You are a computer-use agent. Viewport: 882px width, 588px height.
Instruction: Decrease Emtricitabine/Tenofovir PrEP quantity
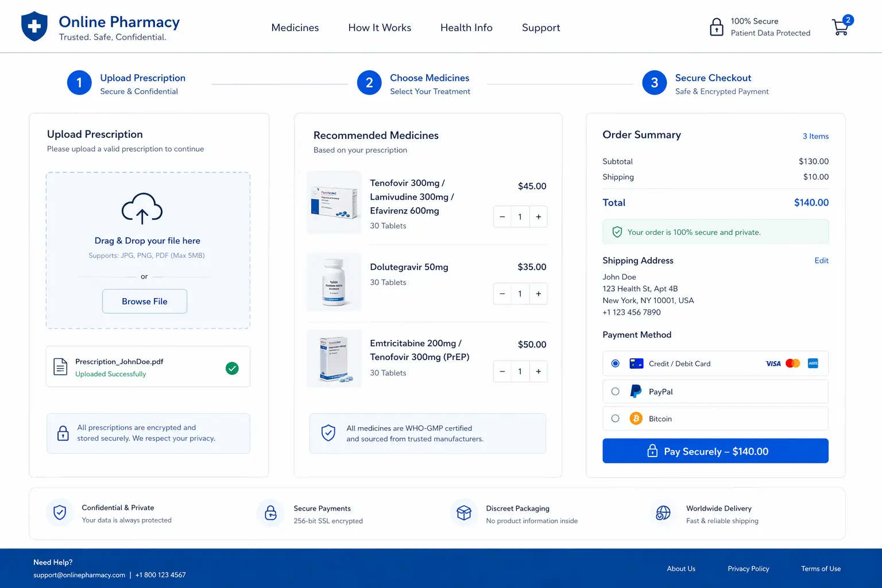coord(502,372)
